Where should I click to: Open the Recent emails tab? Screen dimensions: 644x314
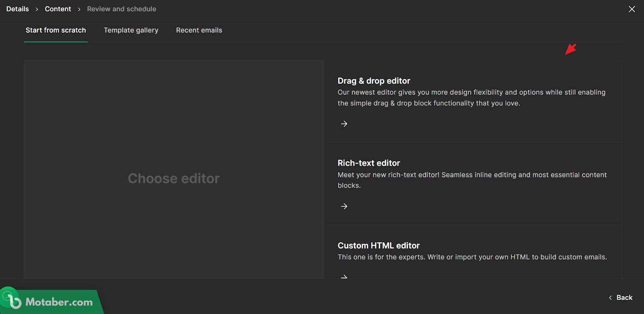click(199, 30)
